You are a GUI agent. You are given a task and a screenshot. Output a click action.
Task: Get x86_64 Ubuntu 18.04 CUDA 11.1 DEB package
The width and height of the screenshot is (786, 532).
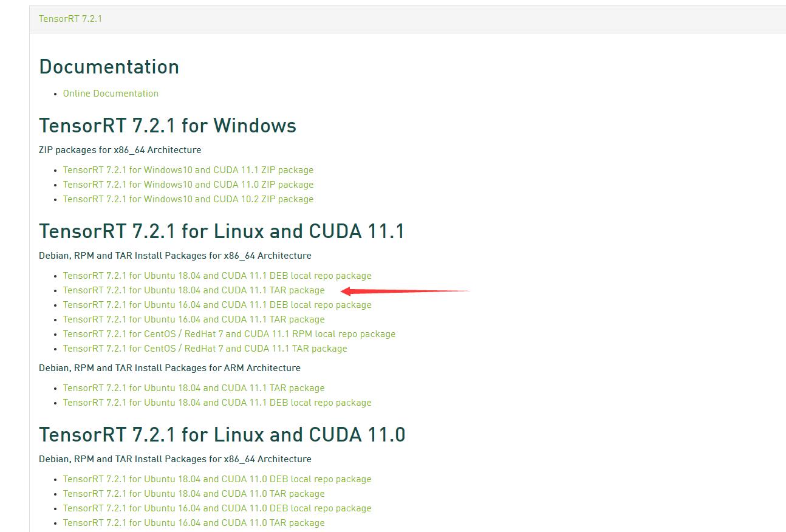tap(217, 276)
